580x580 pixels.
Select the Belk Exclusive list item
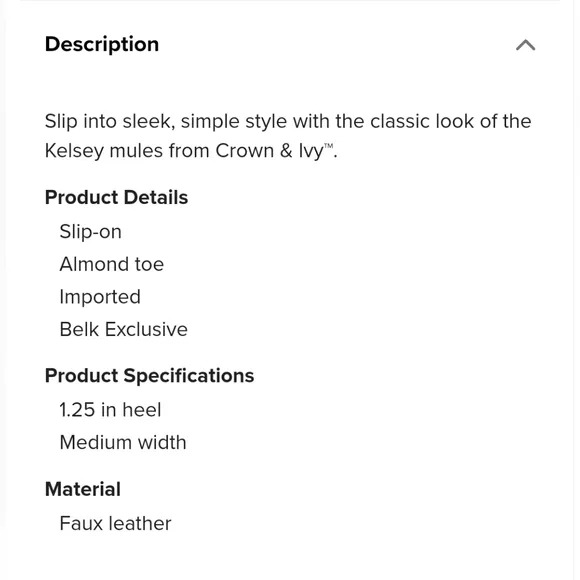click(124, 329)
